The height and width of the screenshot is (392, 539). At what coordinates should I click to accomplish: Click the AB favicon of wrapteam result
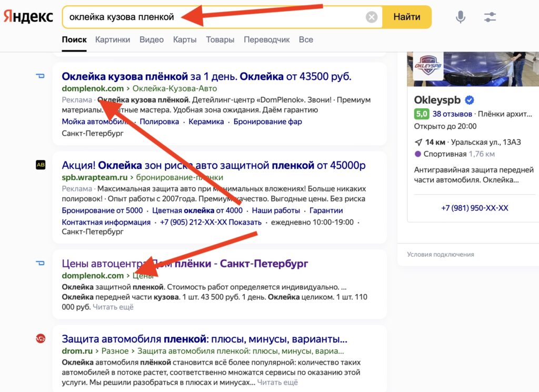(41, 165)
